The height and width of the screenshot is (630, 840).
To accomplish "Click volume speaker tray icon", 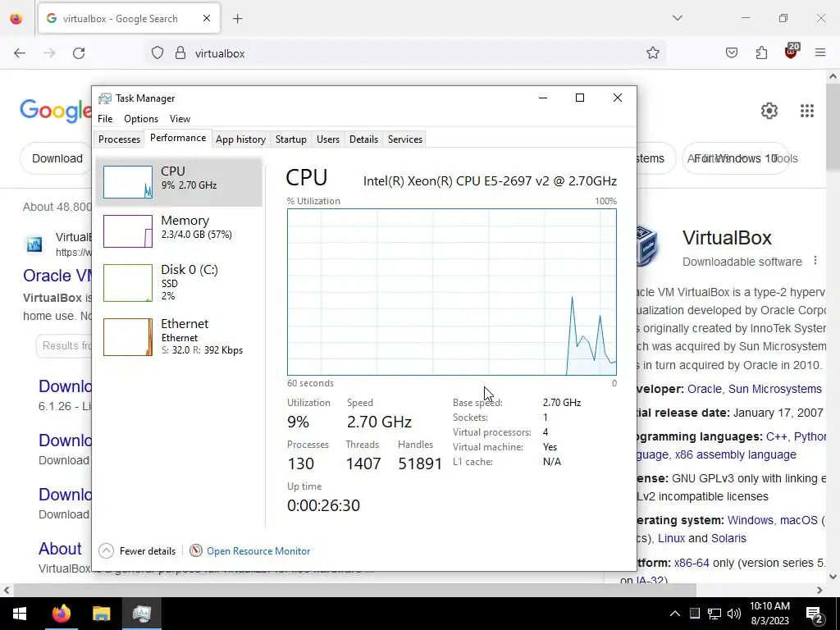I will [x=734, y=614].
